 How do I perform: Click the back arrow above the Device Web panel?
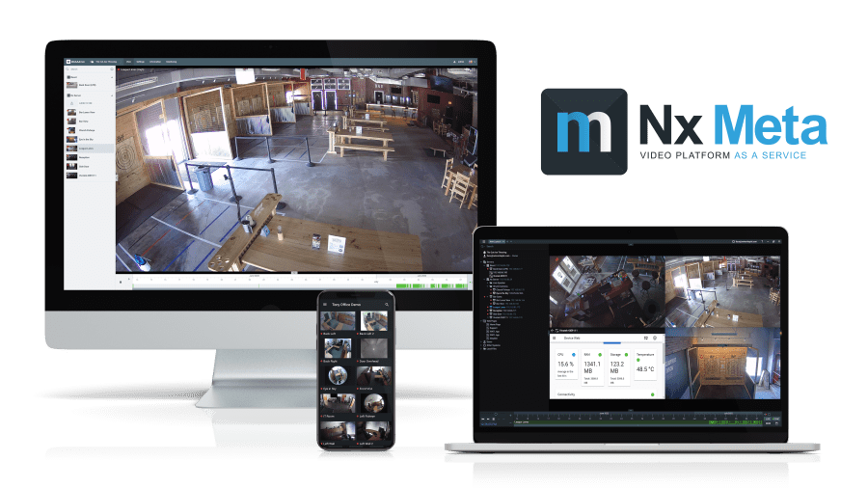click(x=552, y=330)
